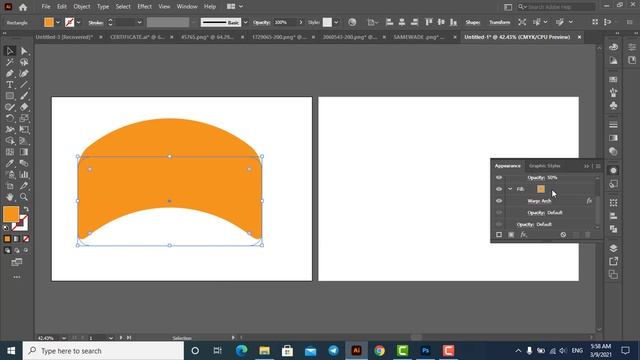
Task: Toggle visibility eye for Opacity 50% row
Action: coord(499,178)
